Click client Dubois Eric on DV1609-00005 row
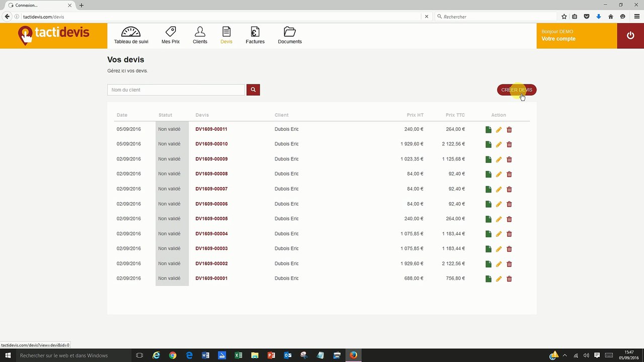This screenshot has width=644, height=362. click(287, 219)
